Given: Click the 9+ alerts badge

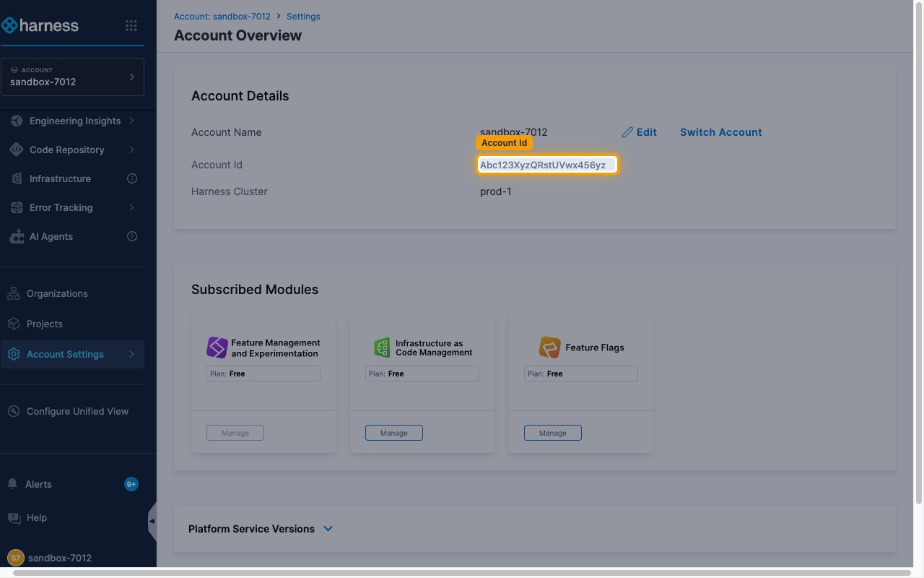Looking at the screenshot, I should (x=131, y=484).
